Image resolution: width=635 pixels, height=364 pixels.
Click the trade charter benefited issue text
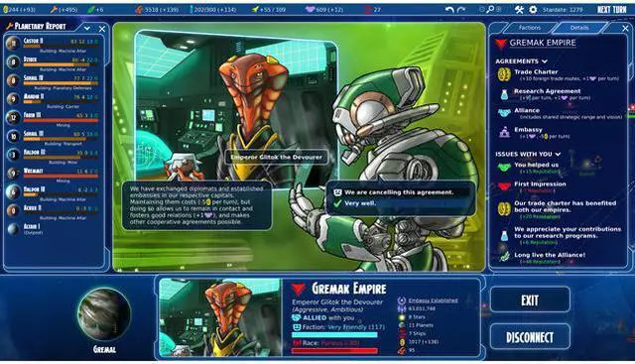pos(565,206)
